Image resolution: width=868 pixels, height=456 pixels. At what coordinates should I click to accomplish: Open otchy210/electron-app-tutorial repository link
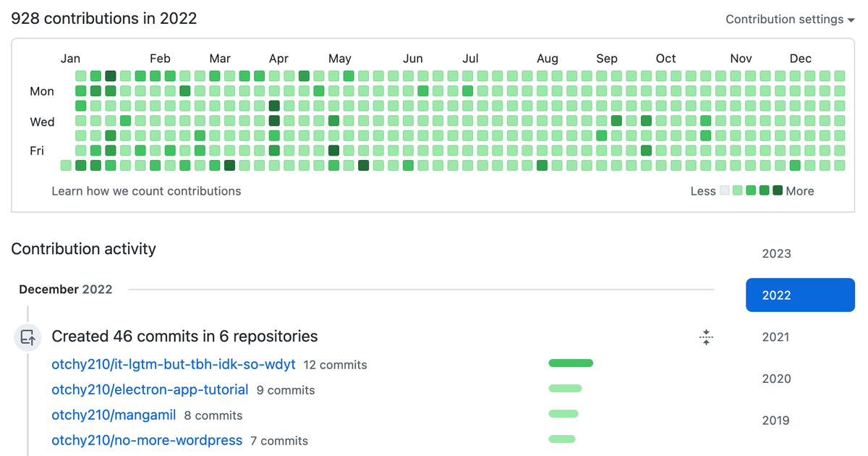pyautogui.click(x=150, y=389)
